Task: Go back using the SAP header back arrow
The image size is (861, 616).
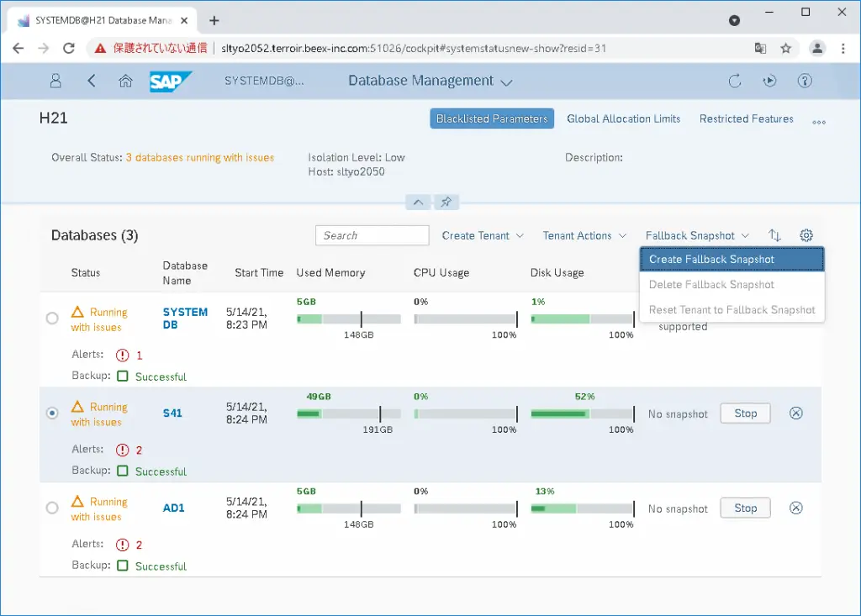Action: [x=91, y=82]
